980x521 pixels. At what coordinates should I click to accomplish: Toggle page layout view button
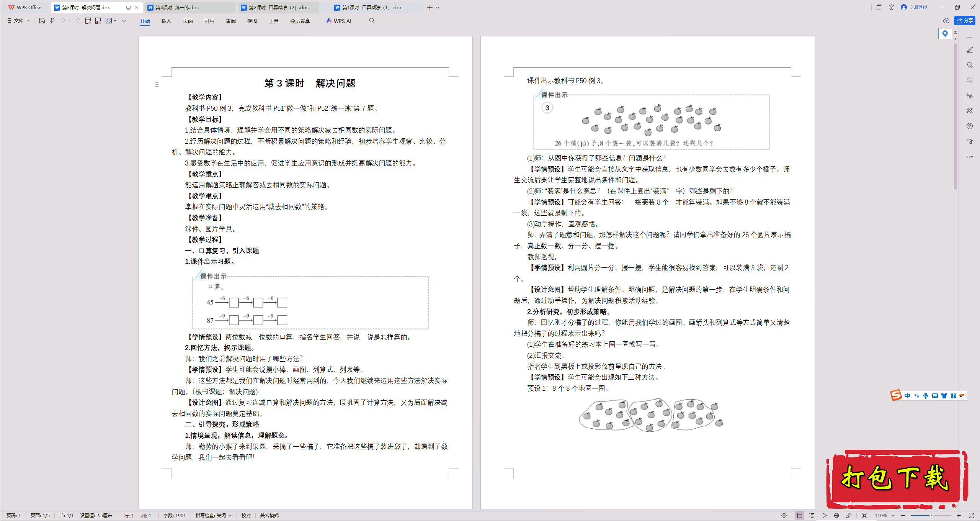click(x=800, y=516)
